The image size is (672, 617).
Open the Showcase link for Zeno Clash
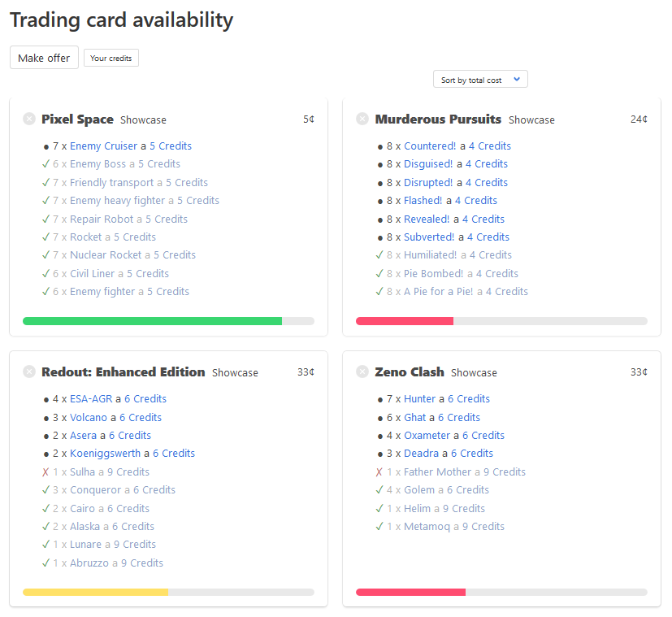[474, 373]
